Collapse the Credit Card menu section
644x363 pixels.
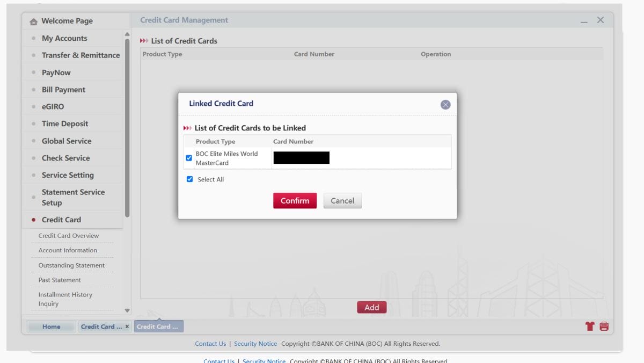pyautogui.click(x=61, y=220)
